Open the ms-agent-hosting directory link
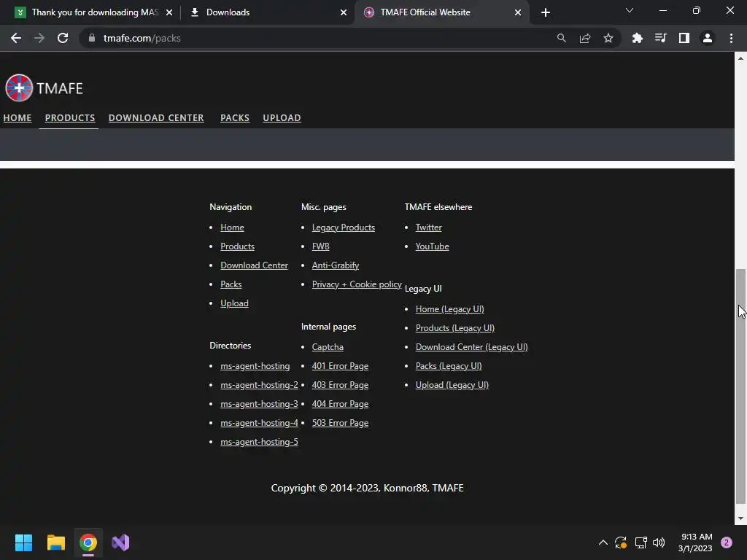Viewport: 747px width, 560px height. pyautogui.click(x=255, y=366)
